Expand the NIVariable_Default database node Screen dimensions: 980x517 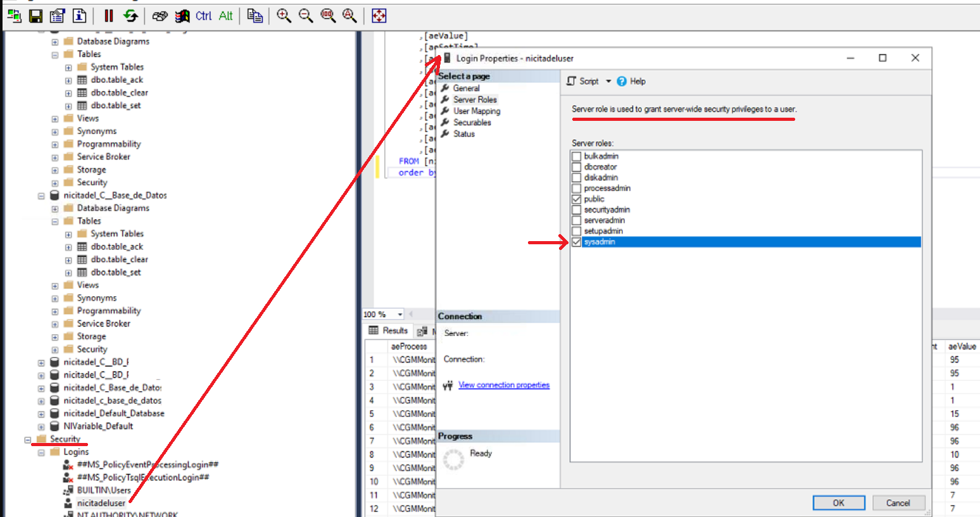(x=41, y=427)
